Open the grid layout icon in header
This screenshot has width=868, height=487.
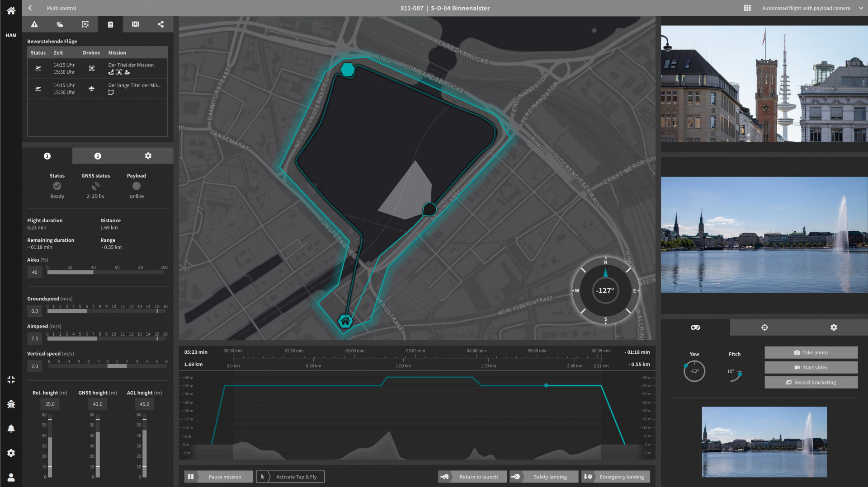[747, 8]
